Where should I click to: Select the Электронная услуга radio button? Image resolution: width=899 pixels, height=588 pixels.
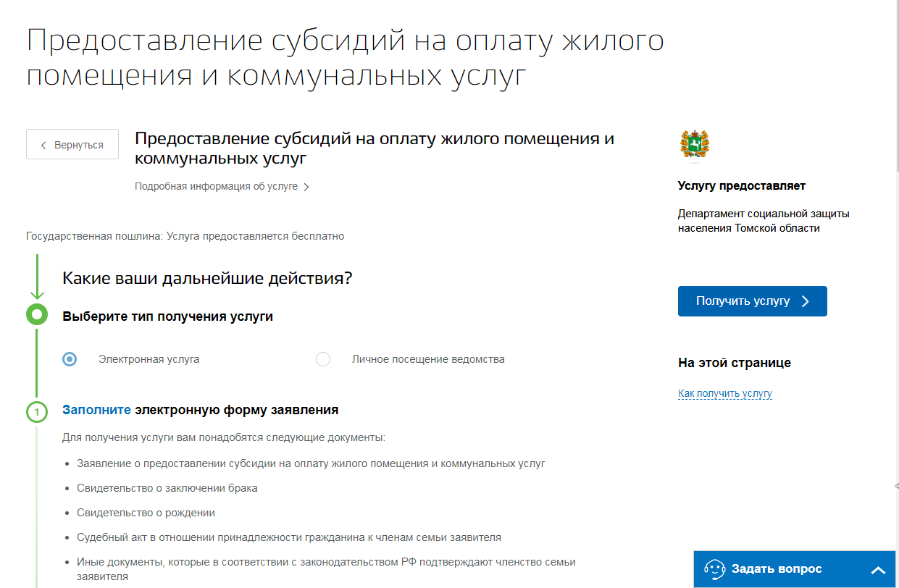[70, 359]
